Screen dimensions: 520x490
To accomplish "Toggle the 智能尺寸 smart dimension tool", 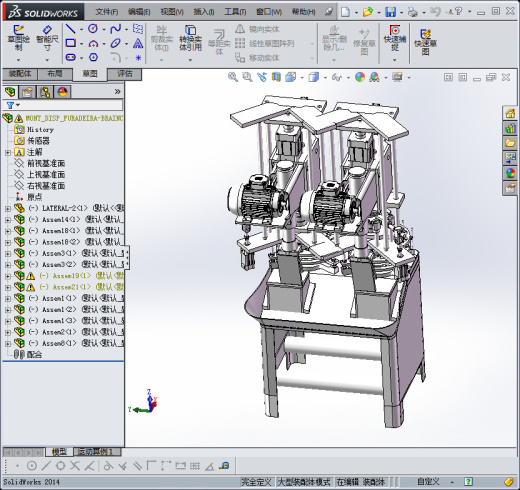I will point(47,39).
